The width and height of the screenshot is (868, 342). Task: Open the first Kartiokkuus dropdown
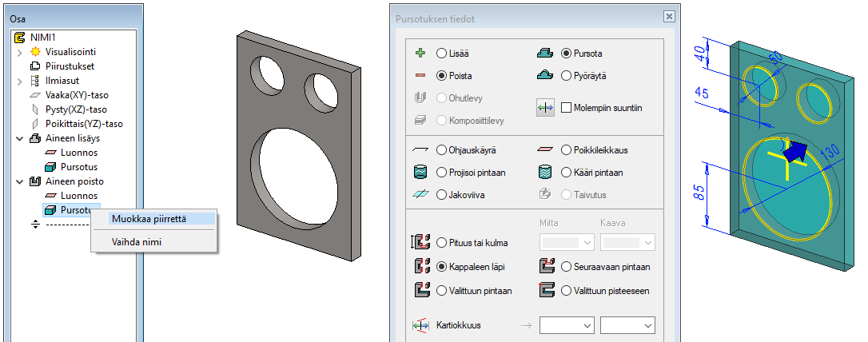tap(567, 325)
